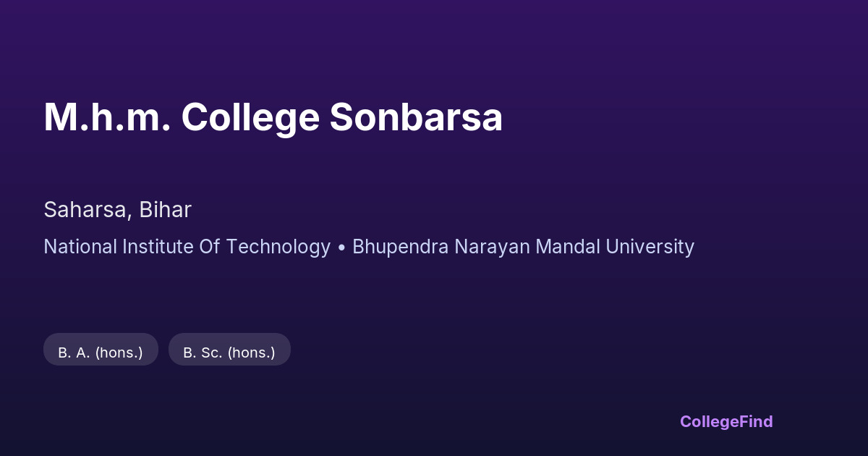Click the word National in the affiliation line
The width and height of the screenshot is (868, 456).
pyautogui.click(x=80, y=247)
